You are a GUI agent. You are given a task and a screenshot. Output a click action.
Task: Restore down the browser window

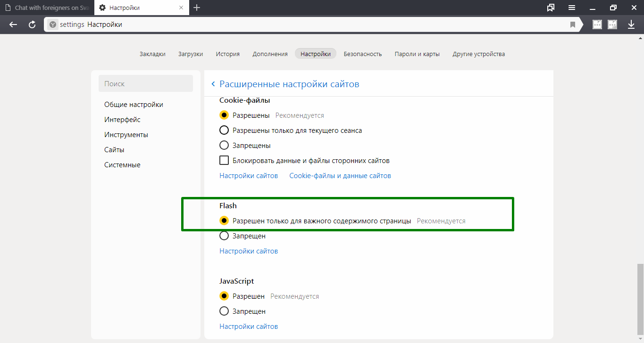(x=613, y=8)
